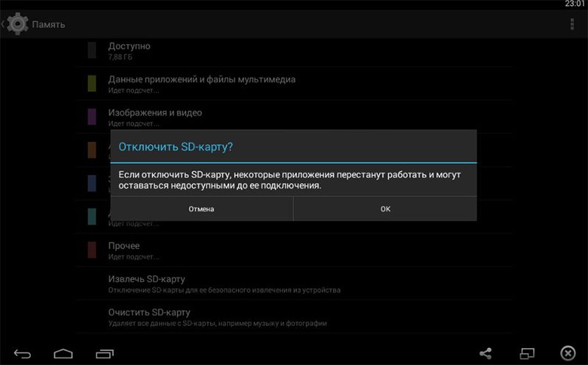Tap the dual-window icon in bottom bar
Viewport: 588px width, 365px height.
[526, 354]
